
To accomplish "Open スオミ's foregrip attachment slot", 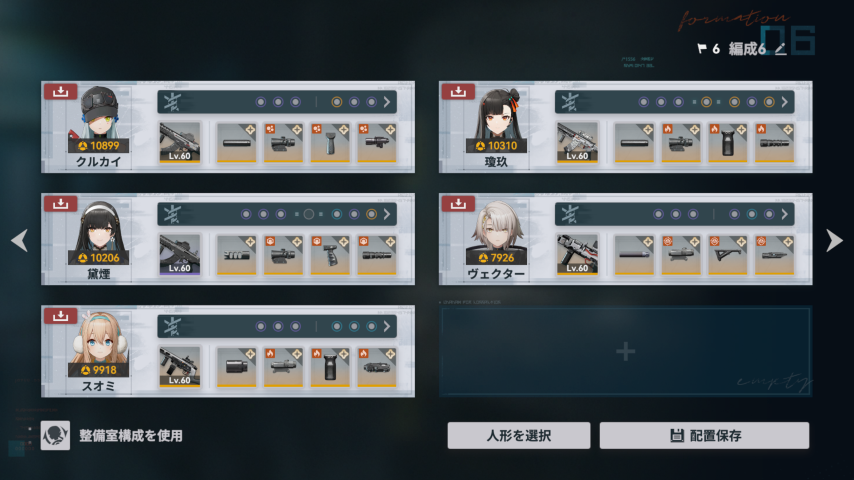I will 330,367.
